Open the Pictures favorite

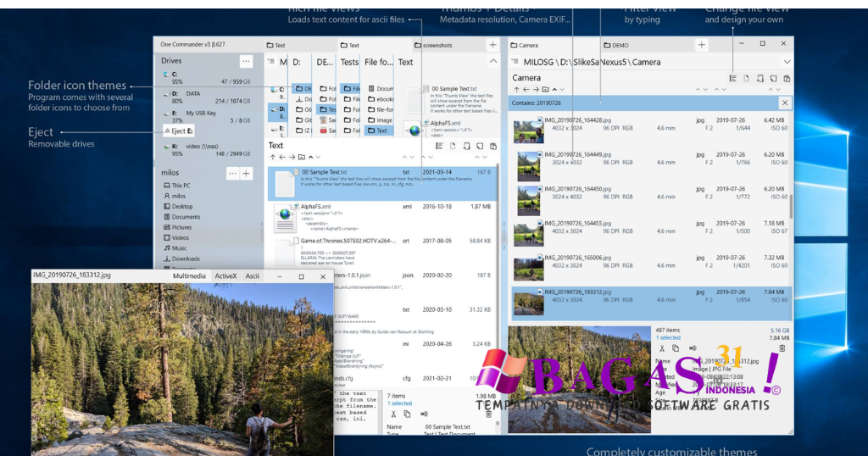[178, 227]
